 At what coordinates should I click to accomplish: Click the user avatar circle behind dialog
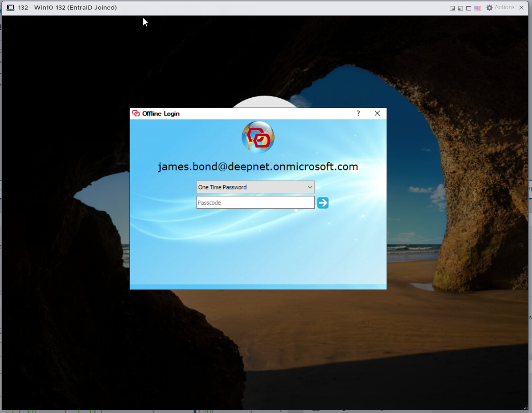pos(264,102)
